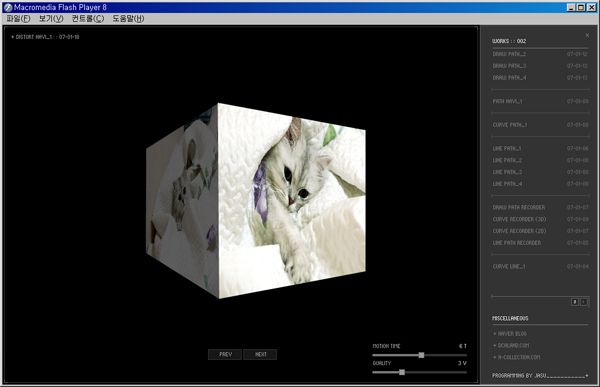
Task: Click the front cat face of the cube
Action: [x=292, y=201]
